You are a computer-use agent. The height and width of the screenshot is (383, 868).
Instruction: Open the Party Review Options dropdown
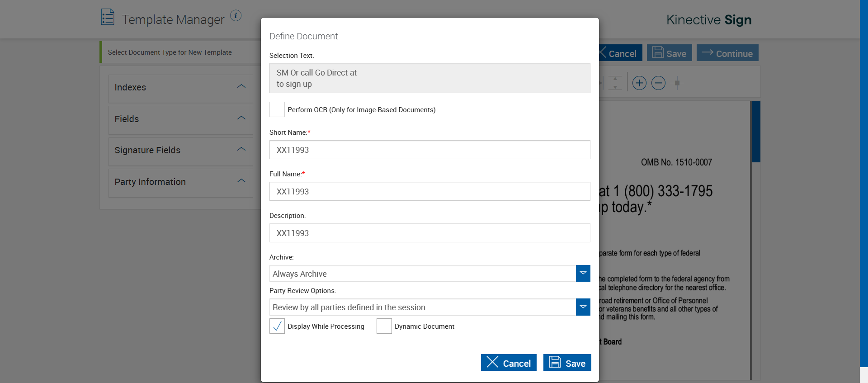coord(583,307)
